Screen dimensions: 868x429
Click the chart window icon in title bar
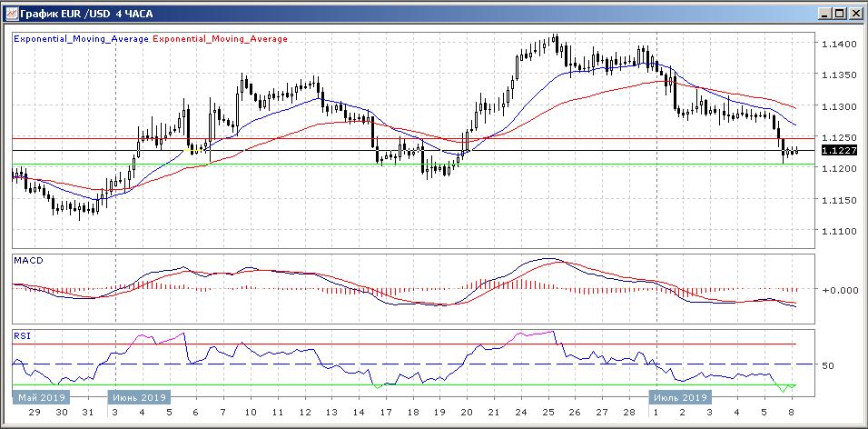[11, 14]
